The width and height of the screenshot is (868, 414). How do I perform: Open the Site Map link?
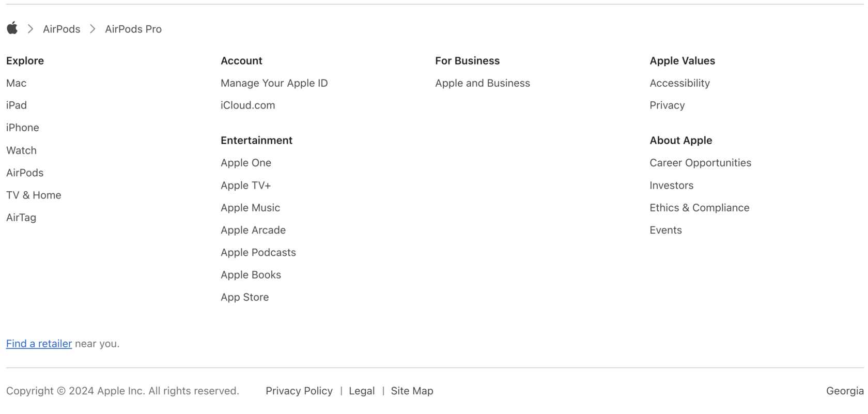click(x=412, y=391)
